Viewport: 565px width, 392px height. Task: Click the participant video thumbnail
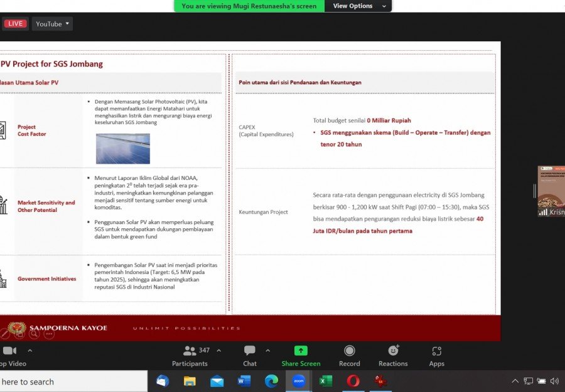point(551,191)
